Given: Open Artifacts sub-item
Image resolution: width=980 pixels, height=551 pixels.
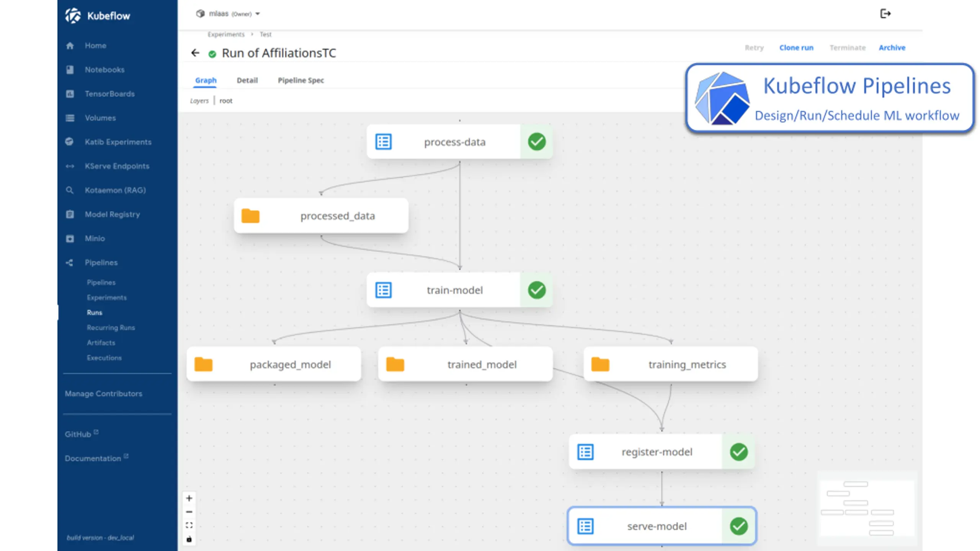Looking at the screenshot, I should click(x=101, y=342).
